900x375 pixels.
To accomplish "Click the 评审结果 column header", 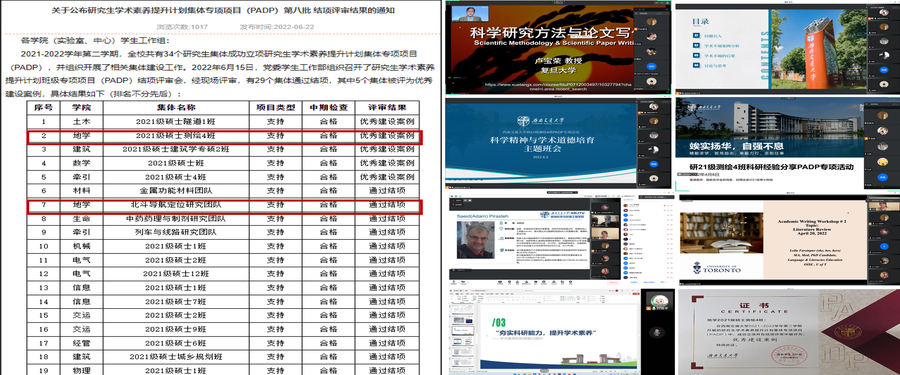I will tap(387, 107).
